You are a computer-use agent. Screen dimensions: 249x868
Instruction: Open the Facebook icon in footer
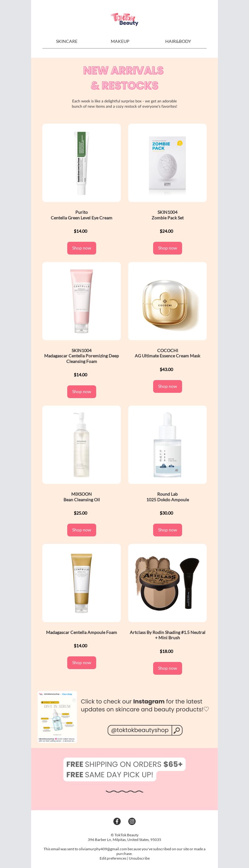(117, 821)
